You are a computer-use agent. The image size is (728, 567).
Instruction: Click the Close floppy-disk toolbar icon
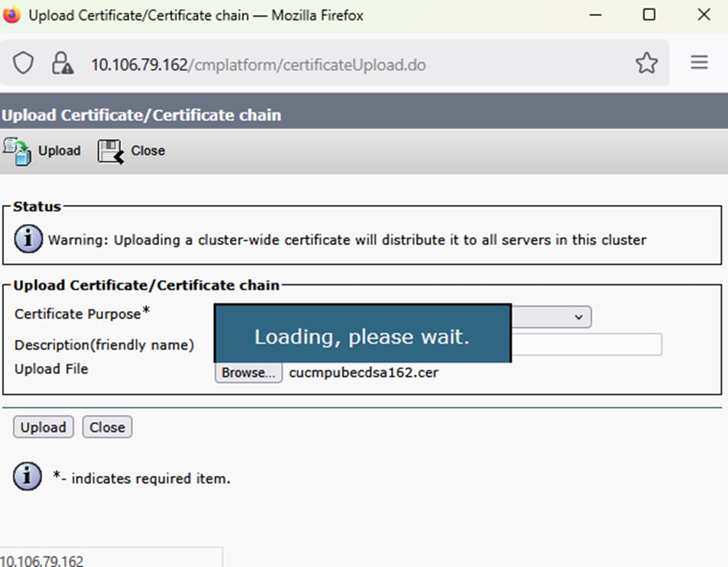111,151
